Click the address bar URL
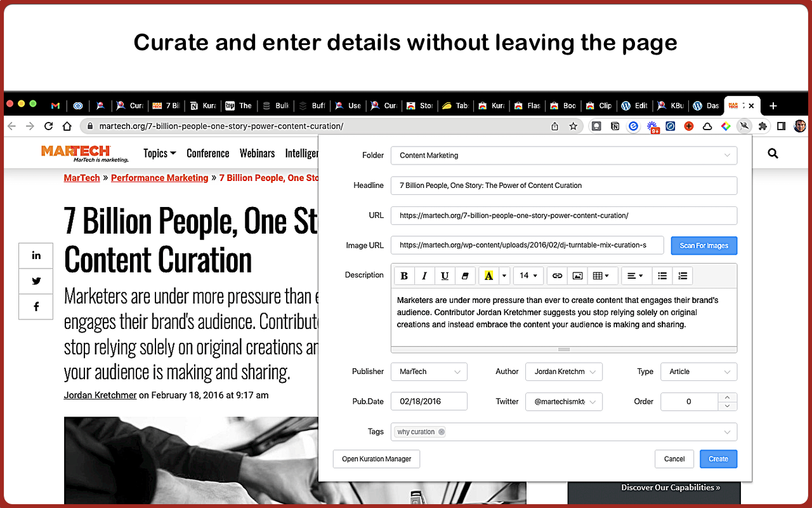 tap(221, 126)
